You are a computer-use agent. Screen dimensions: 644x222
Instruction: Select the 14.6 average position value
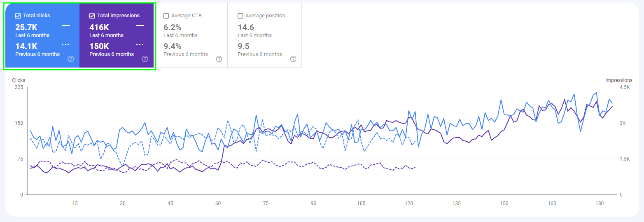[246, 28]
